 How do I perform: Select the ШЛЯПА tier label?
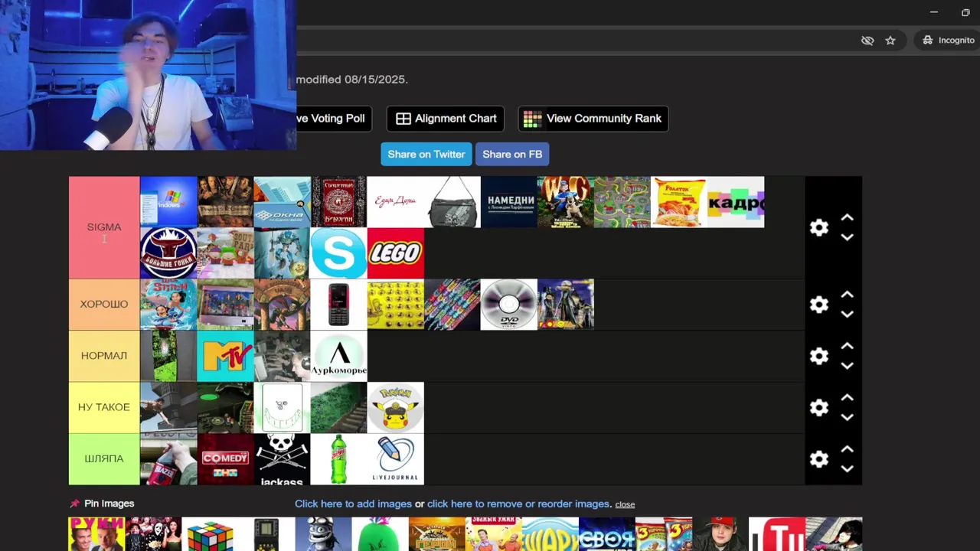[x=104, y=459]
